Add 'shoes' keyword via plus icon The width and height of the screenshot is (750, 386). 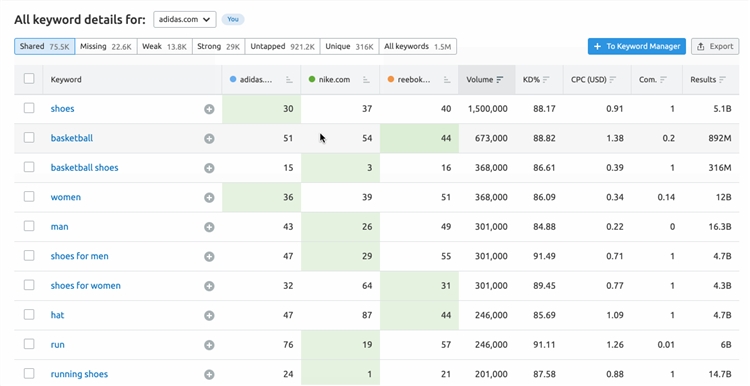tap(209, 109)
